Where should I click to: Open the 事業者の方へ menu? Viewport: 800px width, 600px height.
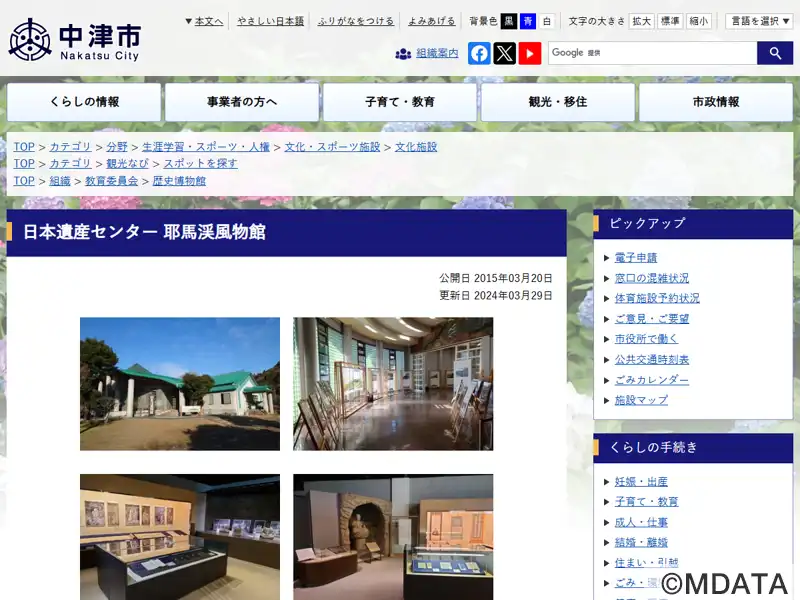pyautogui.click(x=242, y=102)
